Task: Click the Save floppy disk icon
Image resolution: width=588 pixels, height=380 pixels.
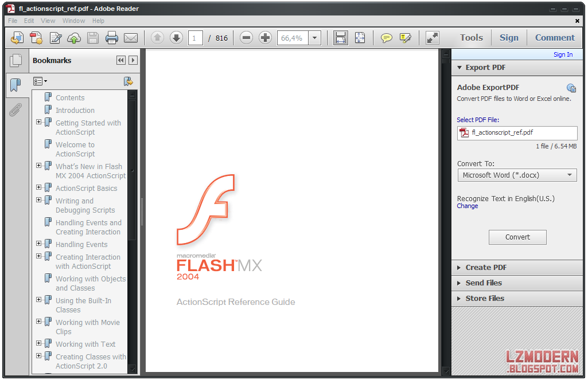Action: tap(93, 38)
